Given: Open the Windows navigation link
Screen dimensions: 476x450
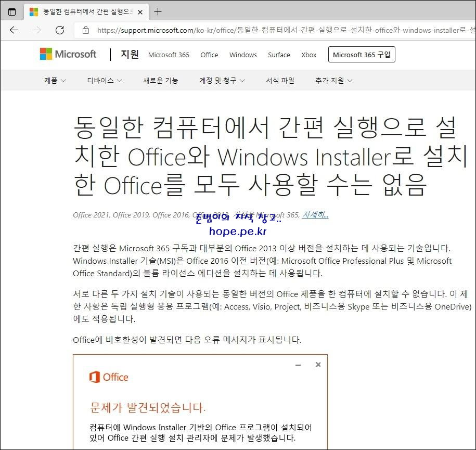Looking at the screenshot, I should 243,55.
